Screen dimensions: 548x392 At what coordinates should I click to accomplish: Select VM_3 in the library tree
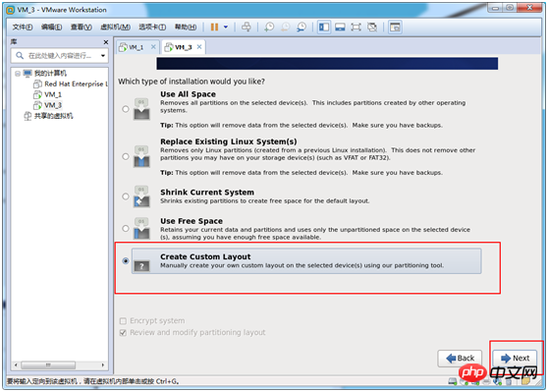click(x=53, y=105)
